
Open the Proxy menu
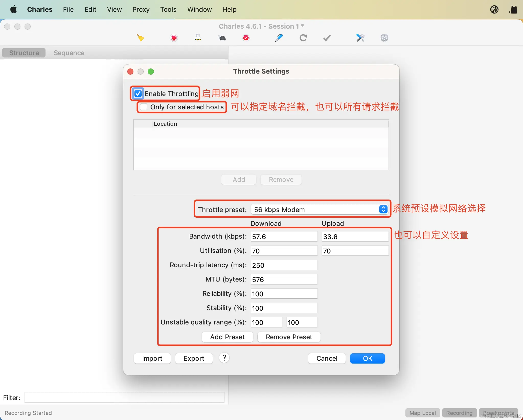point(141,9)
